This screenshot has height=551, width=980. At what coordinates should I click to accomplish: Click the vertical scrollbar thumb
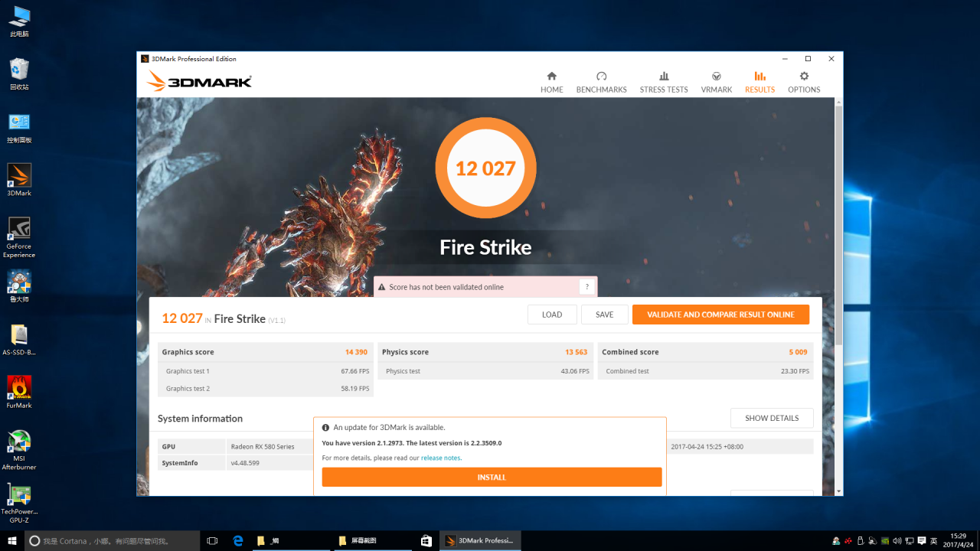[838, 226]
